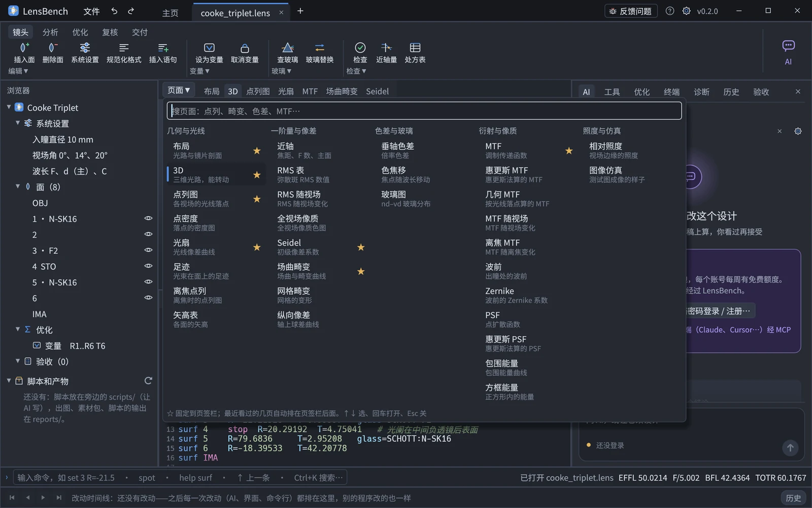Open the 处方表 table icon
The image size is (812, 508).
point(415,48)
